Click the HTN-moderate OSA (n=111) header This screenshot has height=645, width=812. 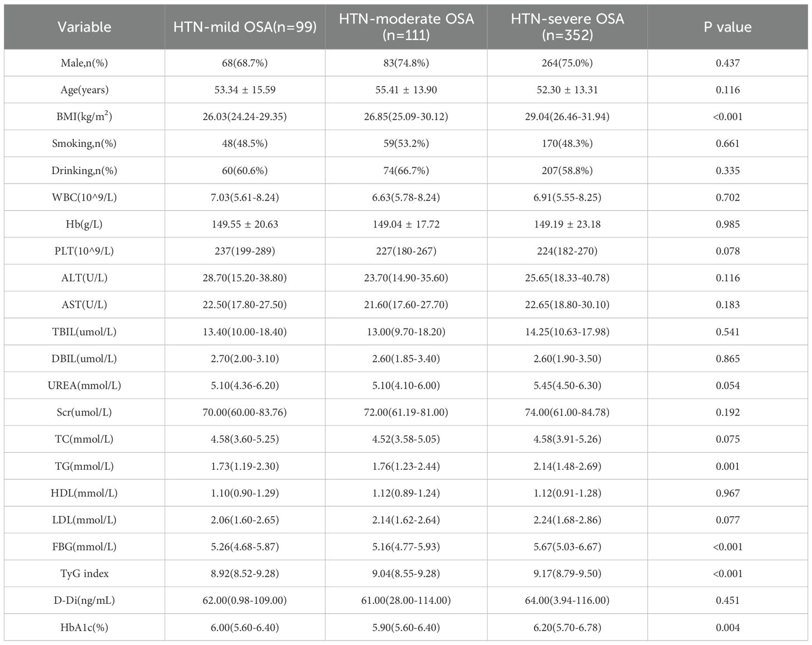[x=406, y=27]
